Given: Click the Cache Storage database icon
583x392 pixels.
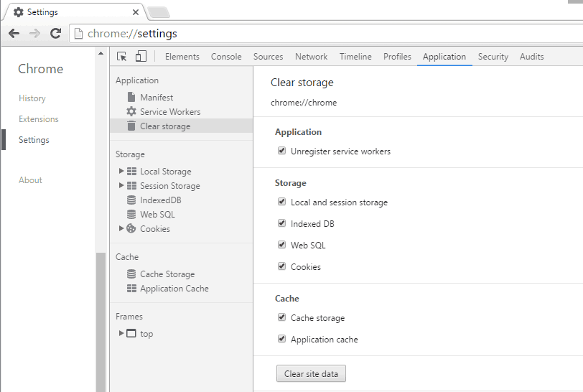Looking at the screenshot, I should (131, 274).
